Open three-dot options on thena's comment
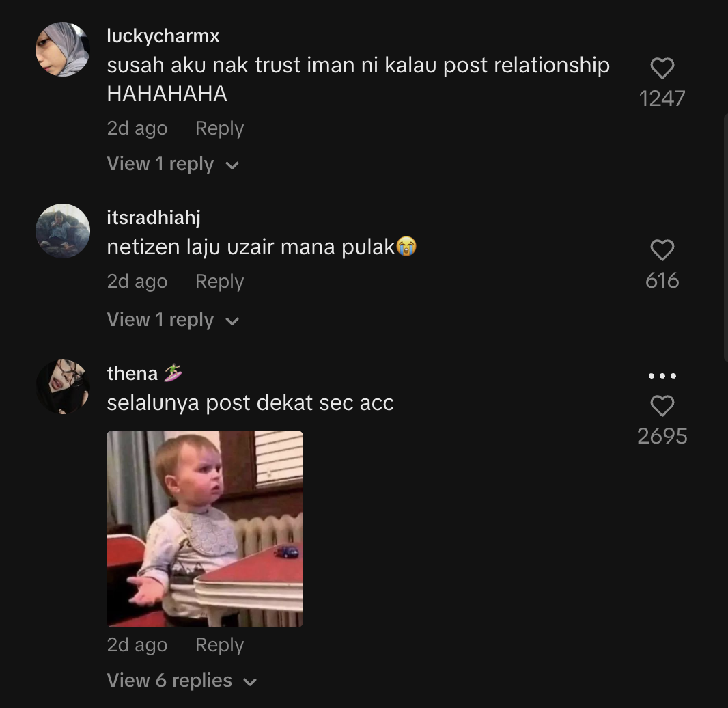This screenshot has height=708, width=728. (662, 376)
